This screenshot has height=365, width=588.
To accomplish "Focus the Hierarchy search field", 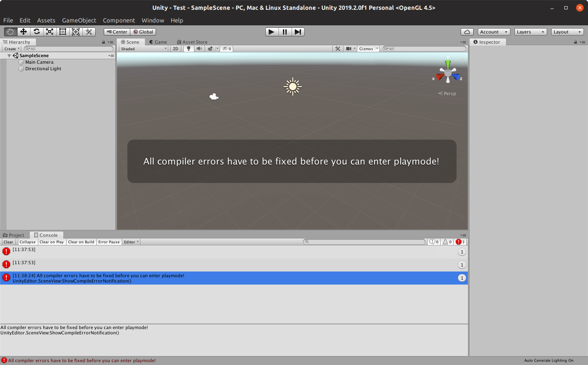I will (69, 49).
